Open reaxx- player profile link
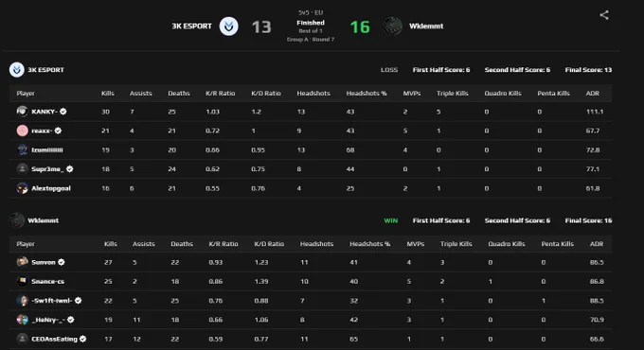The width and height of the screenshot is (644, 350). [x=42, y=131]
